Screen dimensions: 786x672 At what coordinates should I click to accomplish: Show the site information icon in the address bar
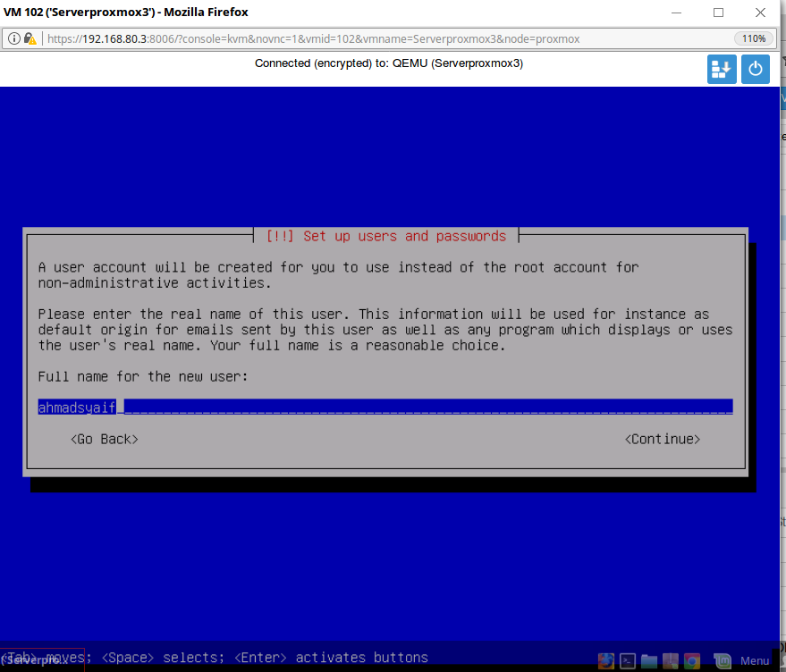coord(14,38)
